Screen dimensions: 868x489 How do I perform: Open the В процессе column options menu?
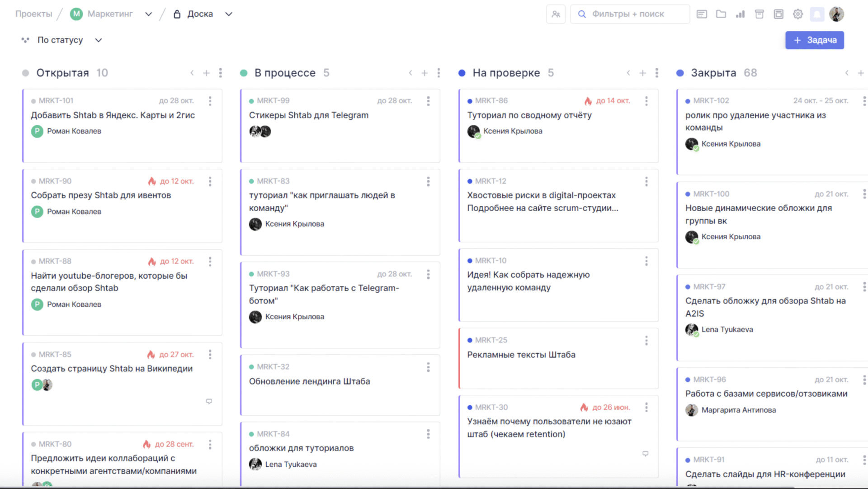coord(439,73)
